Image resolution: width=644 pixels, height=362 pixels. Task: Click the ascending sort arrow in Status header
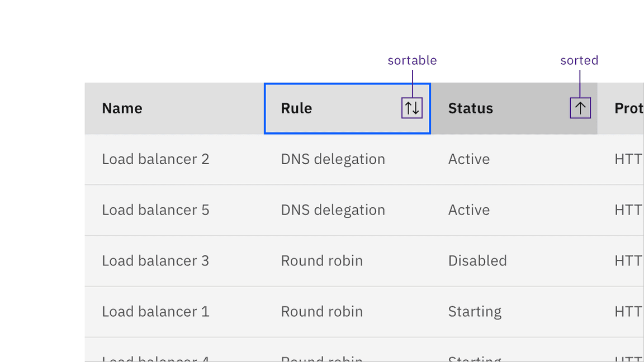[580, 107]
